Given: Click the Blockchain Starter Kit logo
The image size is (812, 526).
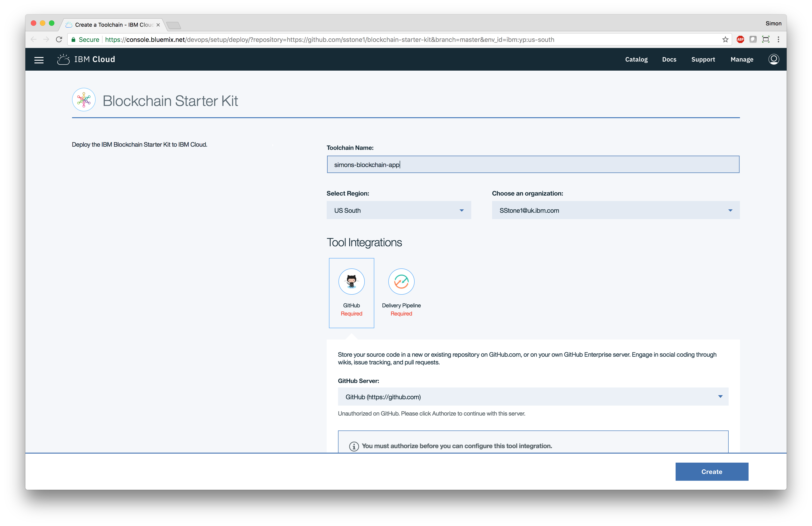Looking at the screenshot, I should 84,100.
